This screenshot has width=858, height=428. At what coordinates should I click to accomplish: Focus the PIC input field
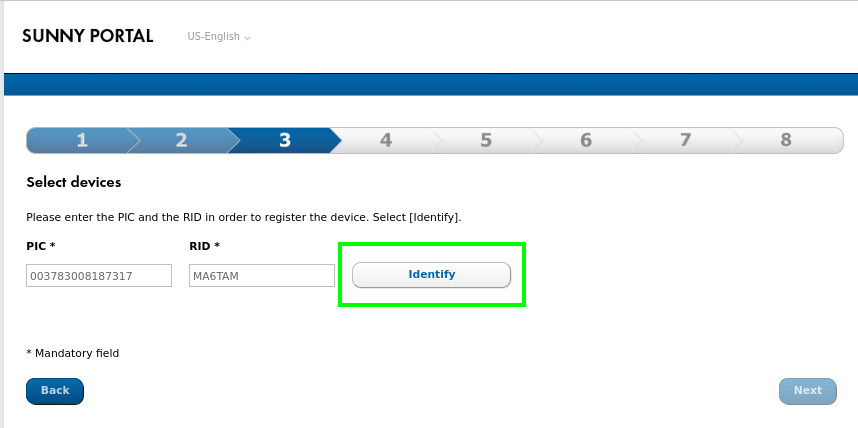pyautogui.click(x=99, y=275)
